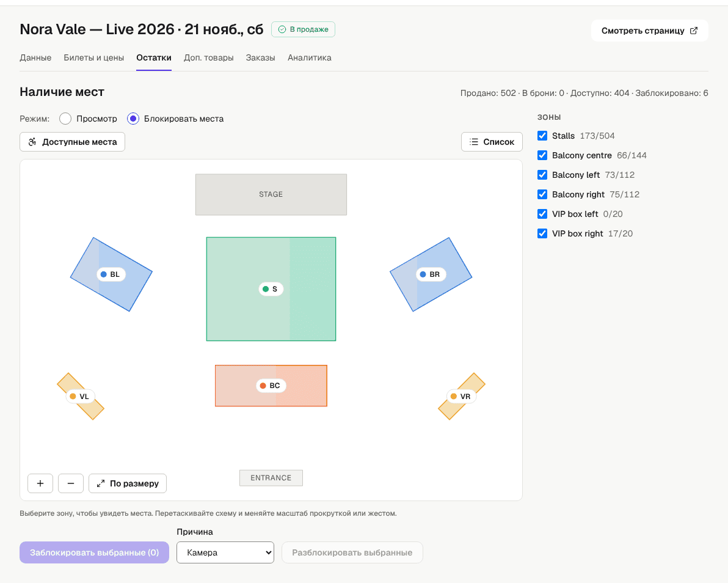Click the Balcony centre 66/144 count

pos(632,155)
